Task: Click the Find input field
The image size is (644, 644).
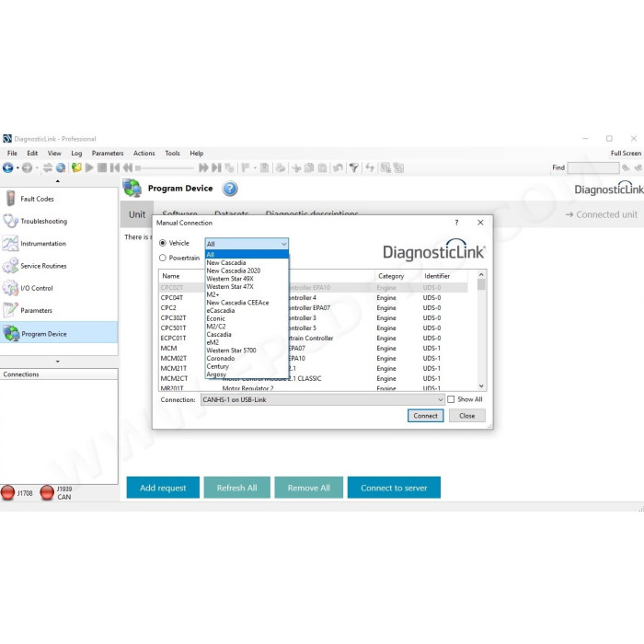Action: tap(593, 167)
